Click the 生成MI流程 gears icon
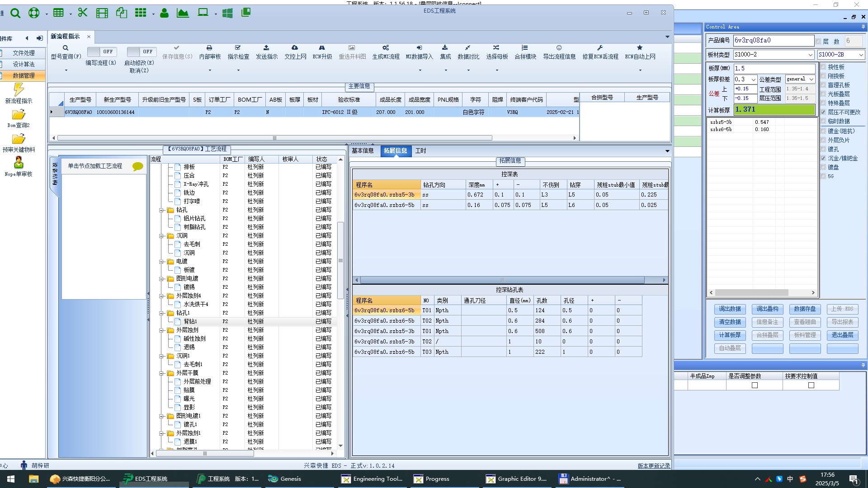 tap(385, 48)
